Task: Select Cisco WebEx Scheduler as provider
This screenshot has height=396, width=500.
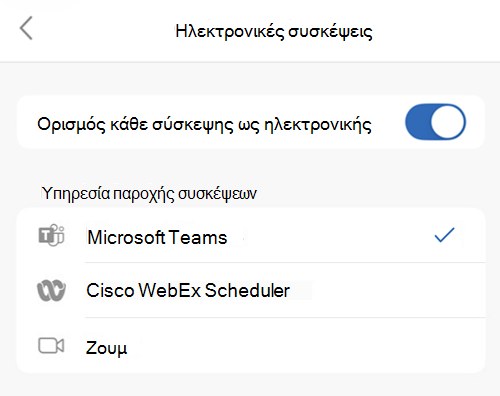Action: pyautogui.click(x=251, y=290)
